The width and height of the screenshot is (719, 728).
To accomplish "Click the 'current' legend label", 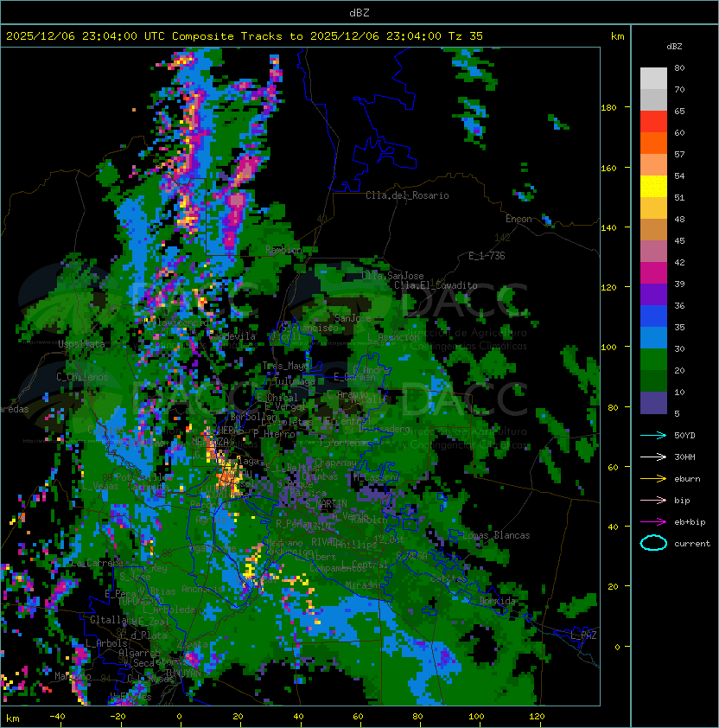I will click(x=692, y=543).
